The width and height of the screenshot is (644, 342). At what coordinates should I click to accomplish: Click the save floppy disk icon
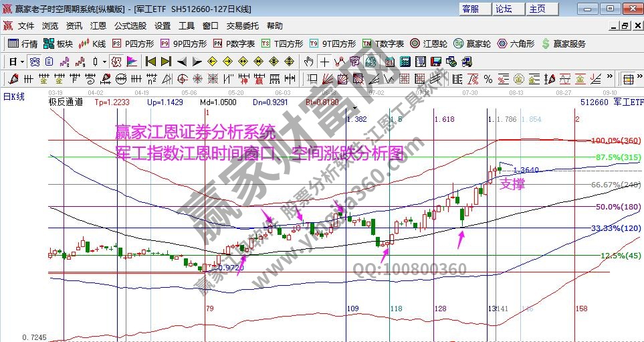pyautogui.click(x=437, y=62)
